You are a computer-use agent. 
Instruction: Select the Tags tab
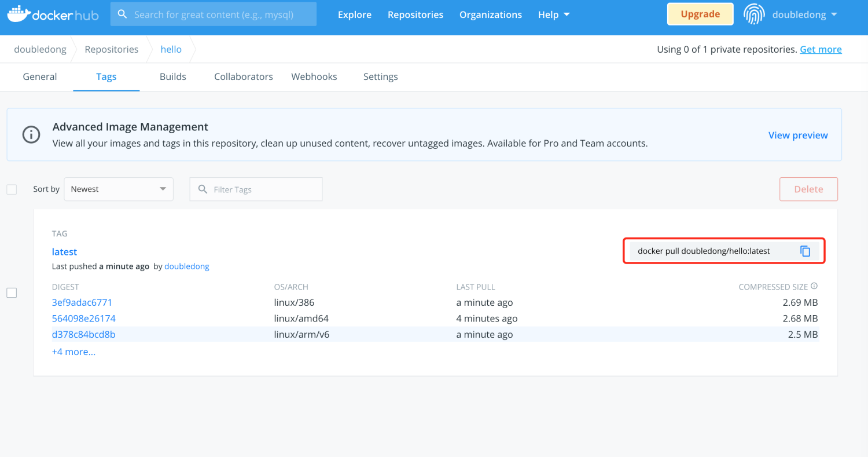(106, 76)
